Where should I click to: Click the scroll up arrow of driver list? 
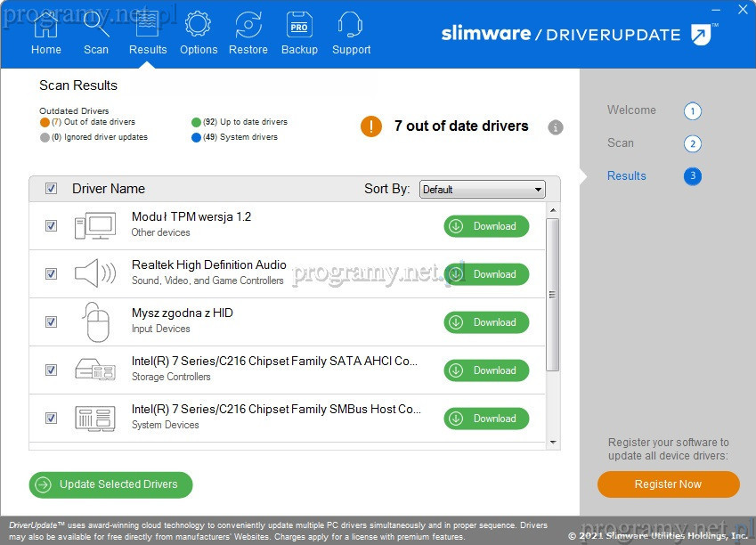click(553, 210)
